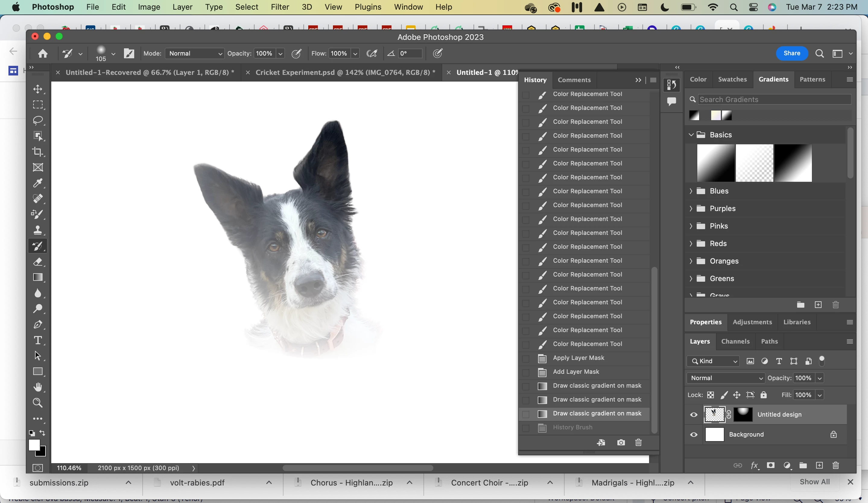Open the brush Mode dropdown
The height and width of the screenshot is (503, 868).
195,53
